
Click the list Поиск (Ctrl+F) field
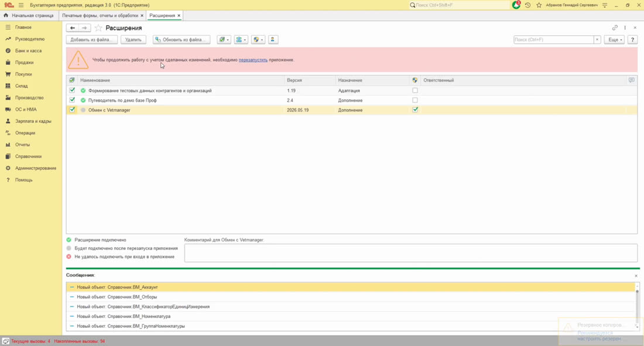[x=554, y=39]
